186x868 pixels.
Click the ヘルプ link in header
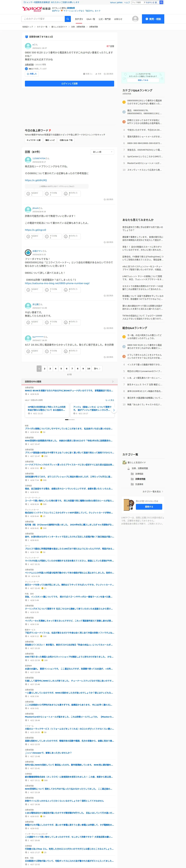[x=127, y=2]
